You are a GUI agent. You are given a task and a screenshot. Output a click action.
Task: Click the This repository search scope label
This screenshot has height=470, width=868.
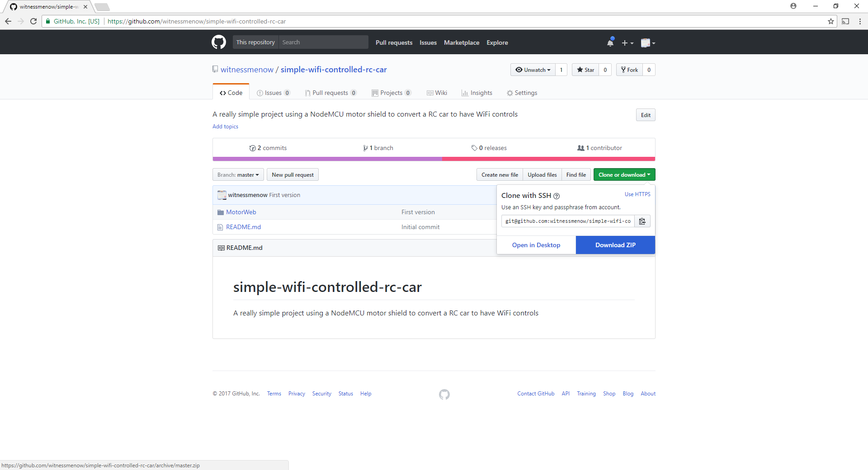point(255,42)
